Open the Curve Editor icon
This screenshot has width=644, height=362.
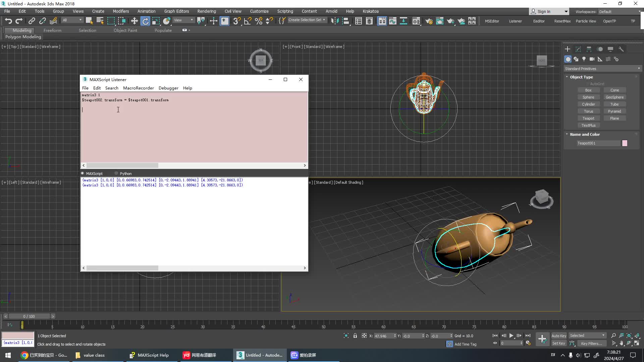[393, 21]
